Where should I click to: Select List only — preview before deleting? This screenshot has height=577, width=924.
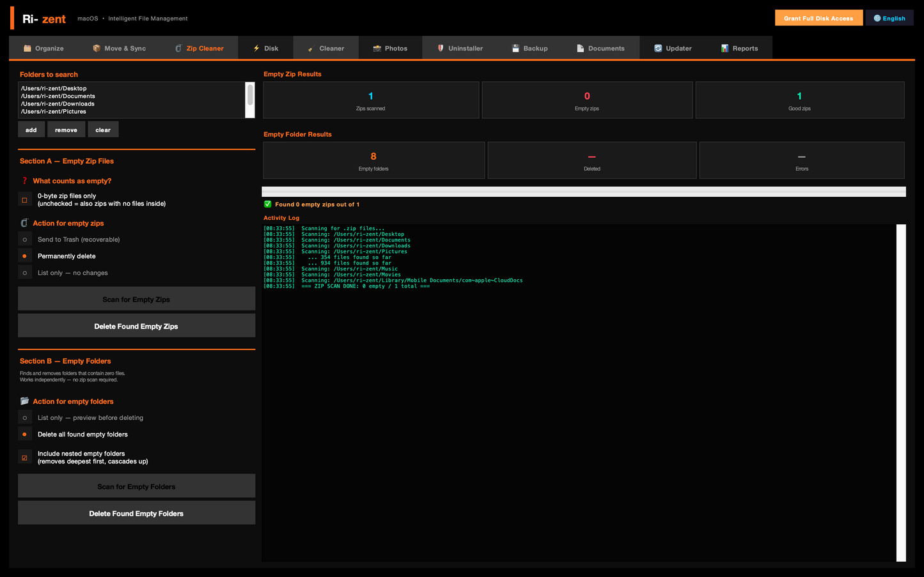(x=24, y=418)
